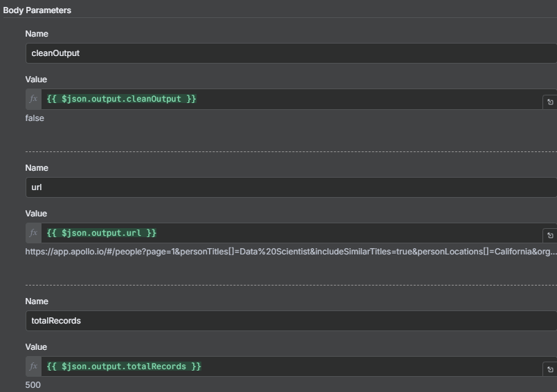Click the Name label above url field

tap(37, 168)
